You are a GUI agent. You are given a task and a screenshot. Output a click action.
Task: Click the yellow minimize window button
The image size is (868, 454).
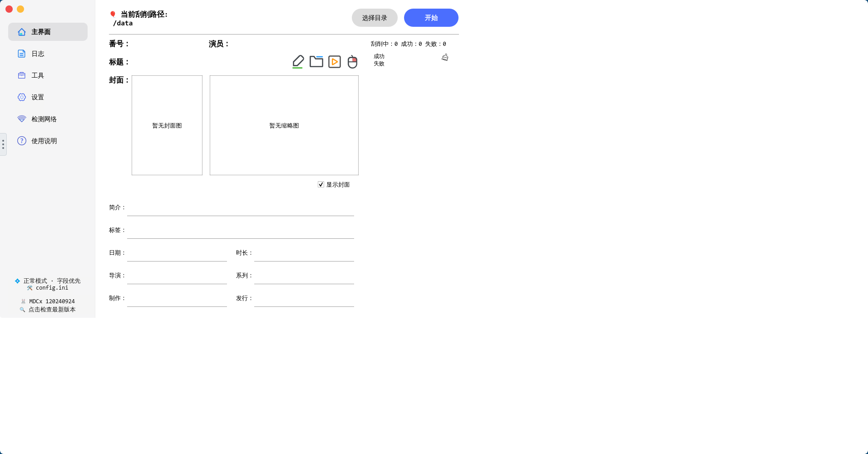coord(20,9)
